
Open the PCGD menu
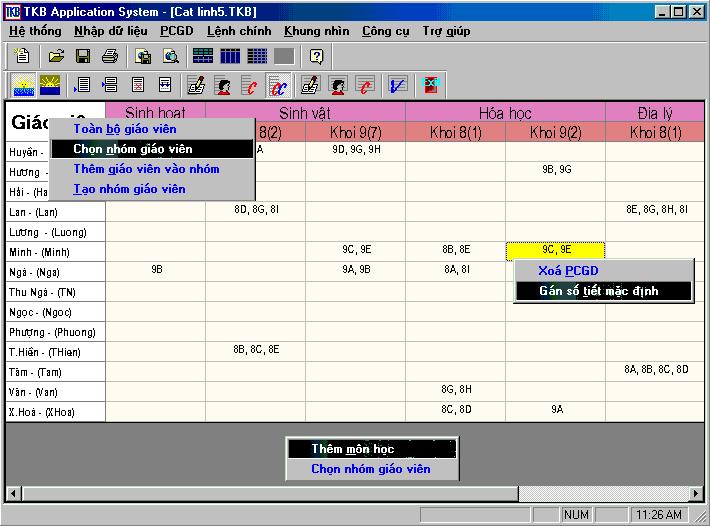(x=176, y=31)
